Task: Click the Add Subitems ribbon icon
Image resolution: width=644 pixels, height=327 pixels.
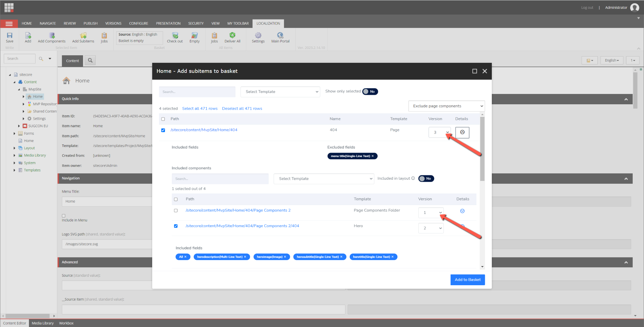Action: 83,37
